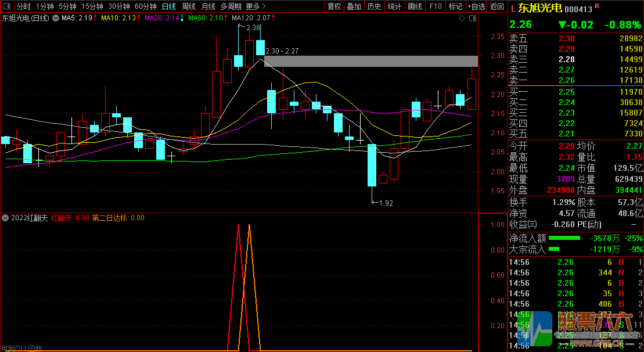Add stock via +自选 button
This screenshot has width=644, height=352.
point(476,6)
